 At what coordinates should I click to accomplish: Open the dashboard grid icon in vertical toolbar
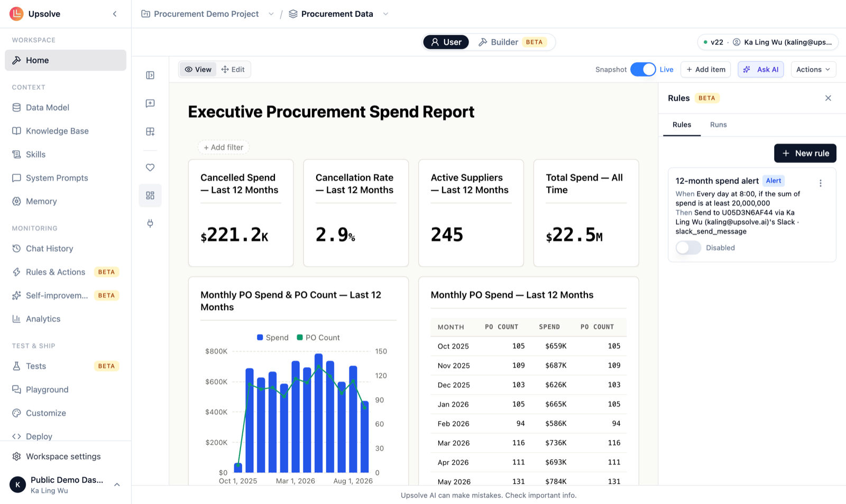pos(150,195)
